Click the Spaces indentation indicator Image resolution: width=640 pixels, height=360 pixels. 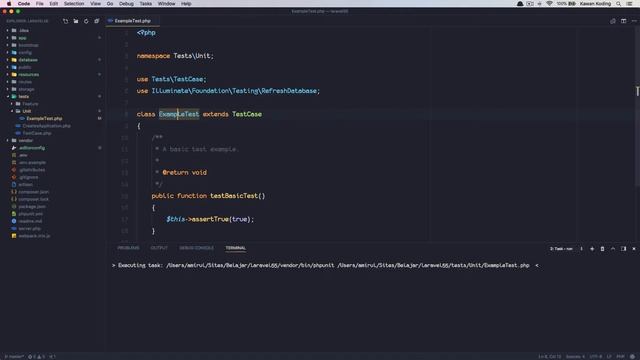[575, 357]
